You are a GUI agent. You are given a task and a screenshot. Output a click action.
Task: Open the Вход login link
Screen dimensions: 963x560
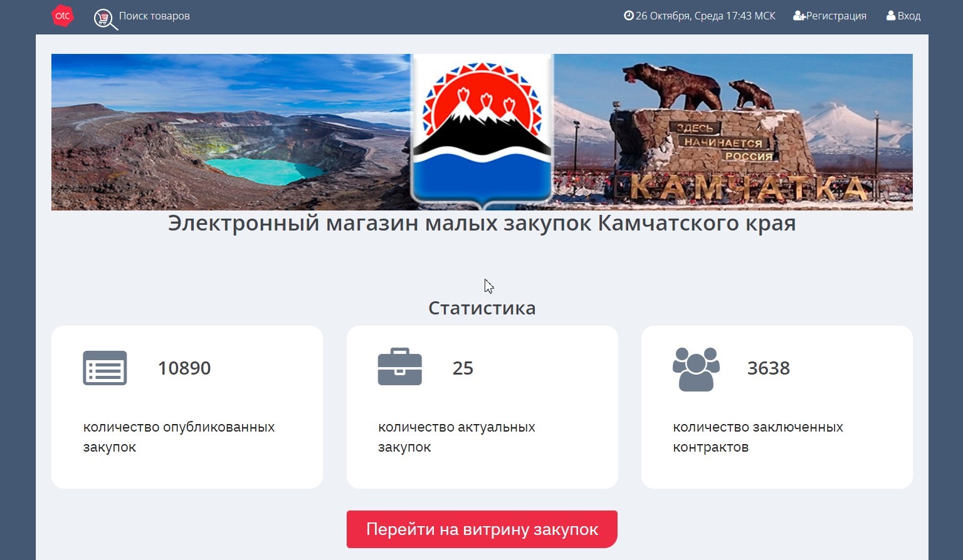tap(909, 16)
